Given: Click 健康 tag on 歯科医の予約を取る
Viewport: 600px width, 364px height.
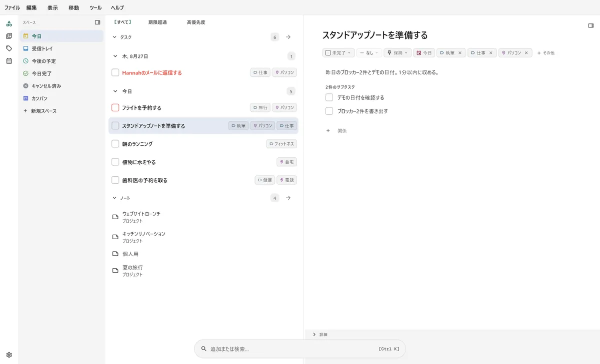Looking at the screenshot, I should 265,180.
